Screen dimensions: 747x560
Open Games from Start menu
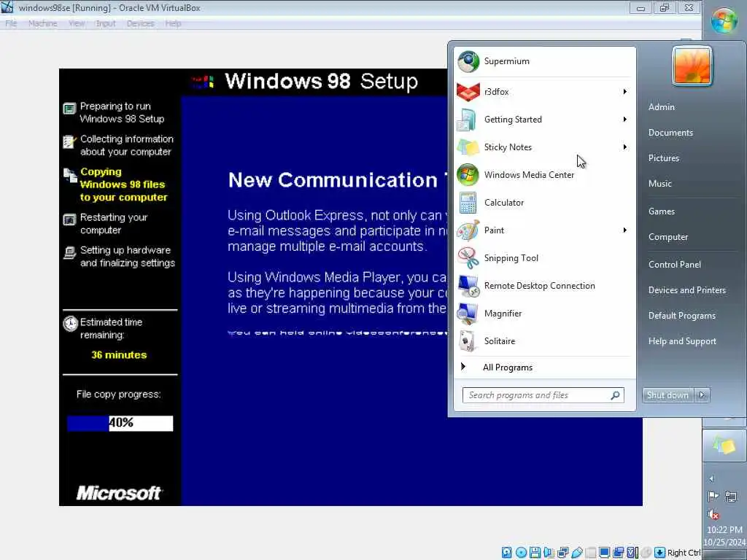[x=661, y=211]
